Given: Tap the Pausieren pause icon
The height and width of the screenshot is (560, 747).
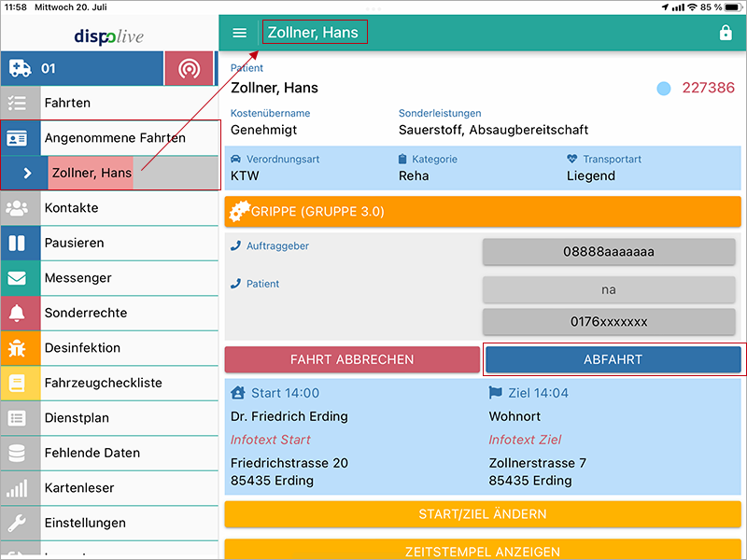Looking at the screenshot, I should (17, 243).
